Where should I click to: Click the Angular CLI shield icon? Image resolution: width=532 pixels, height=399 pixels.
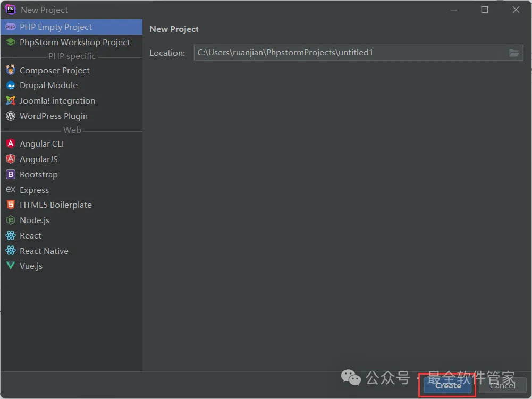tap(11, 143)
